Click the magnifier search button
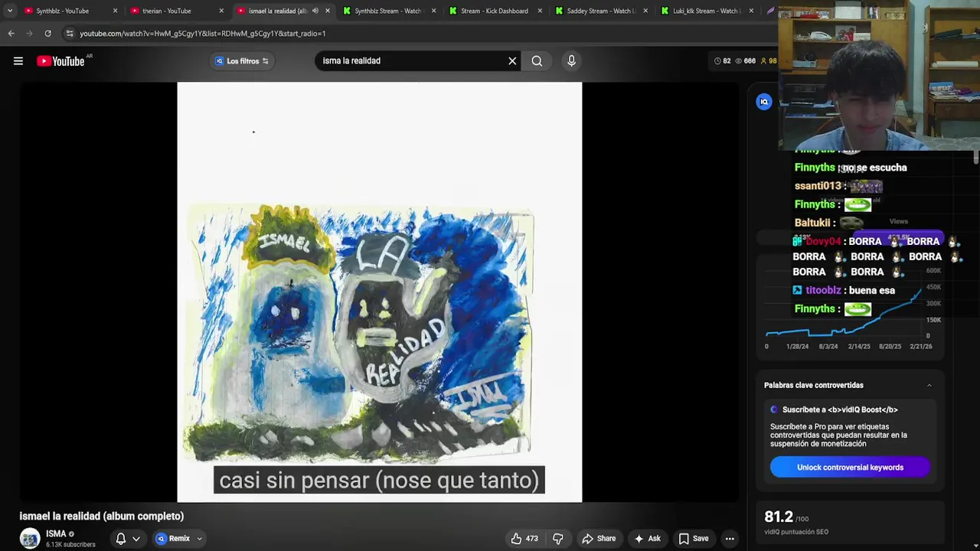980x551 pixels. click(537, 61)
